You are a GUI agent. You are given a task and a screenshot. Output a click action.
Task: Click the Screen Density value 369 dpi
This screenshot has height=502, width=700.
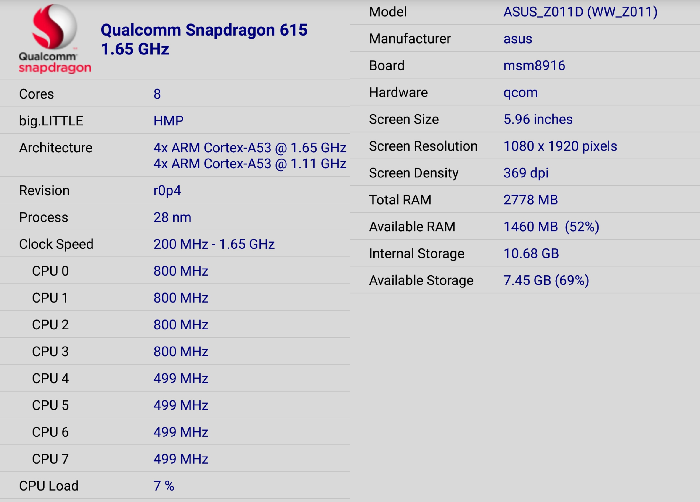(526, 173)
